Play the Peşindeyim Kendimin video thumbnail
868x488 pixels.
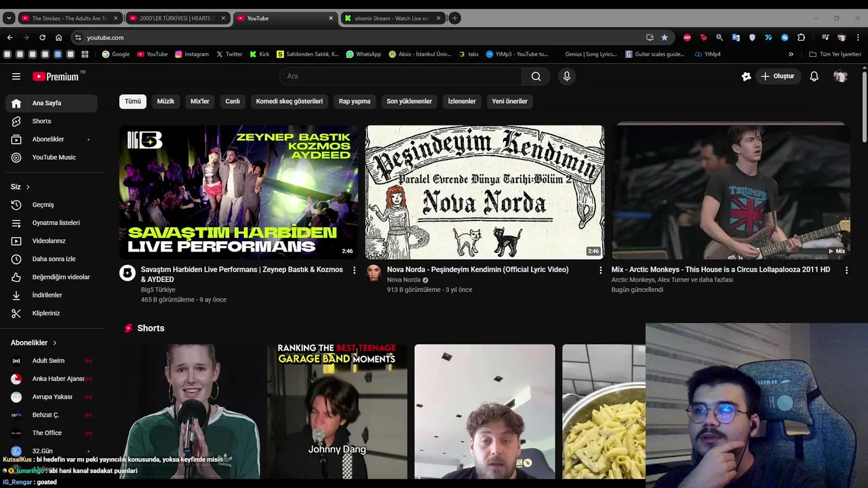click(485, 192)
